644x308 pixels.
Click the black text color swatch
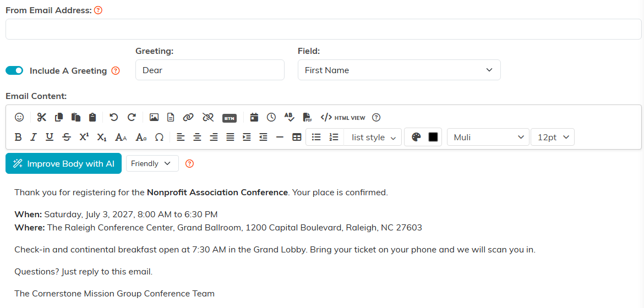click(x=433, y=137)
